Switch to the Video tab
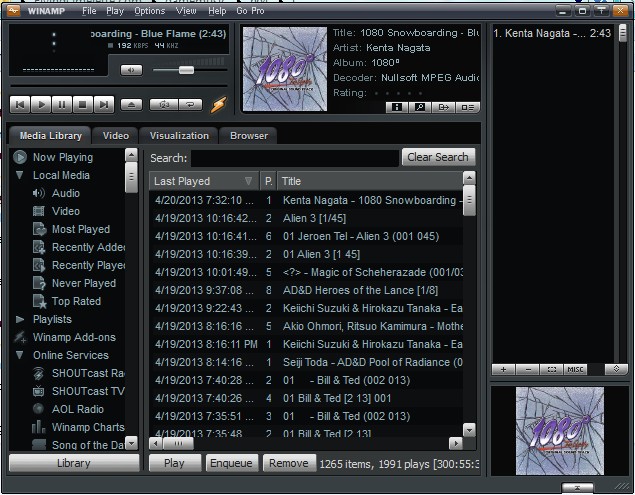Image resolution: width=635 pixels, height=495 pixels. [116, 136]
